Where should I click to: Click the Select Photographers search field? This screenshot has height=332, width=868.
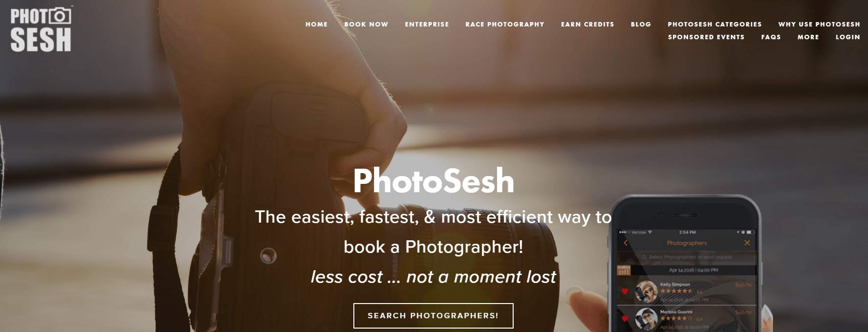point(687,257)
